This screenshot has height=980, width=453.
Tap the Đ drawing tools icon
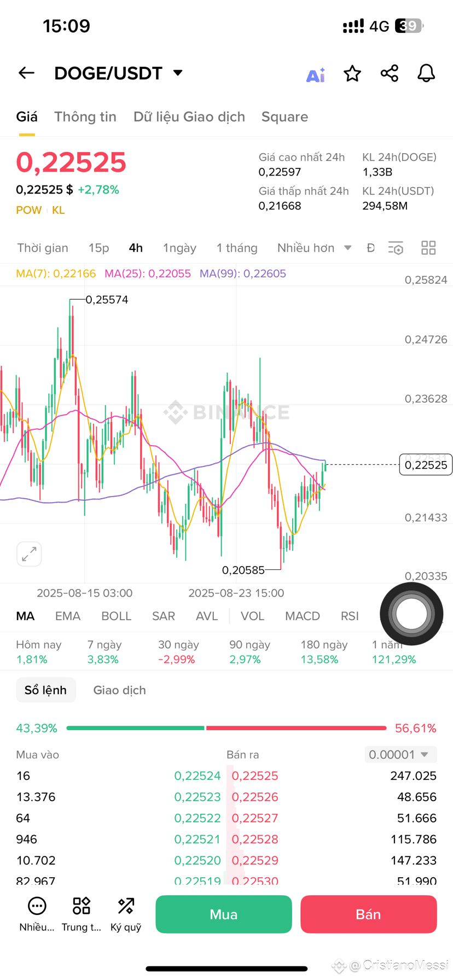(370, 248)
